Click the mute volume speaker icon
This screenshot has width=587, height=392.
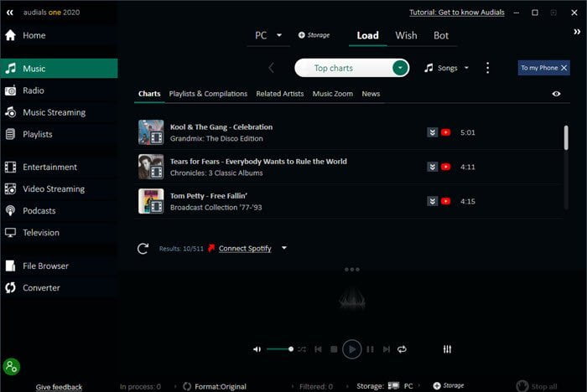pos(257,349)
